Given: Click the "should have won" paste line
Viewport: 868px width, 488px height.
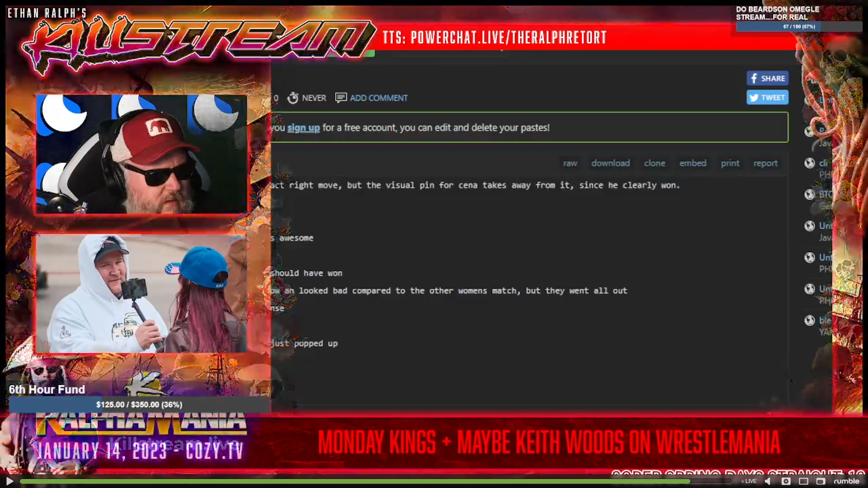Looking at the screenshot, I should pos(306,273).
